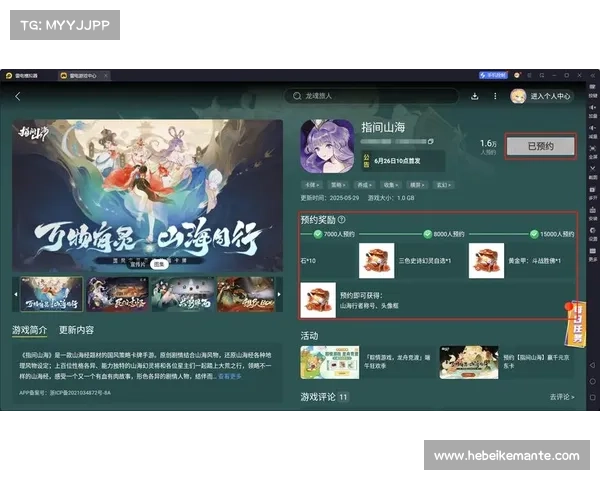The width and height of the screenshot is (600, 480).
Task: Open 更多 more tools in sidebar
Action: click(592, 254)
